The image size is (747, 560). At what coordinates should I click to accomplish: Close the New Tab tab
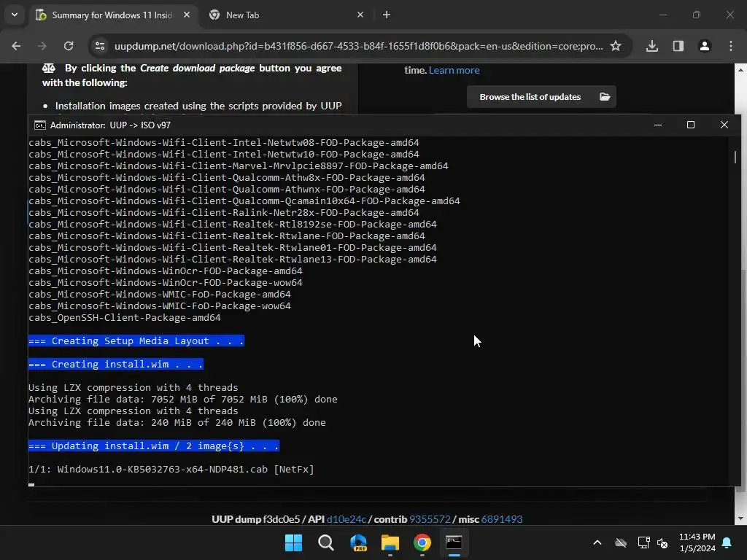pos(360,15)
